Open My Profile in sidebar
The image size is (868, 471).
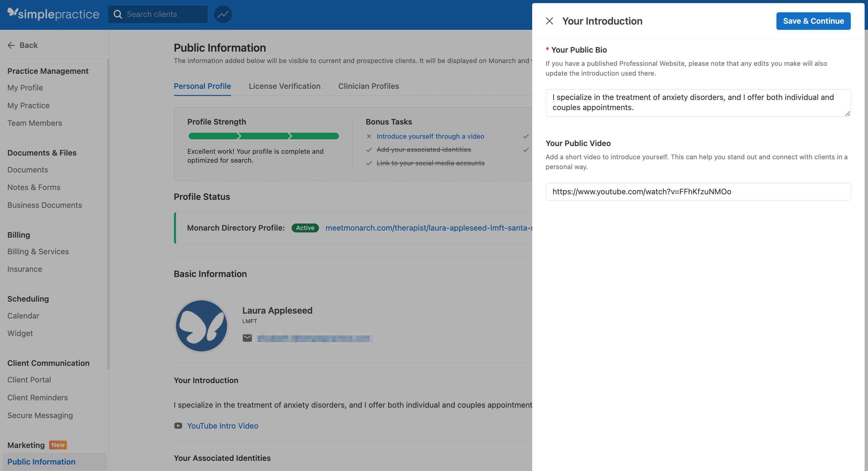coord(25,88)
